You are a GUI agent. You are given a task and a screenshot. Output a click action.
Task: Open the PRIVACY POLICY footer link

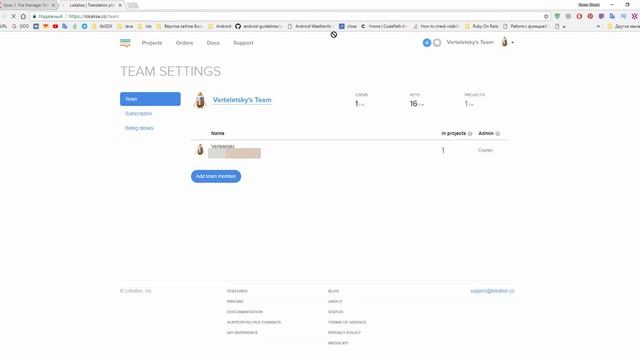(x=344, y=333)
